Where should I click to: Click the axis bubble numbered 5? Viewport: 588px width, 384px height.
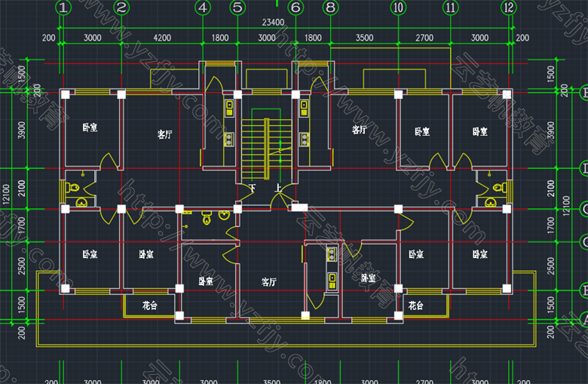237,8
